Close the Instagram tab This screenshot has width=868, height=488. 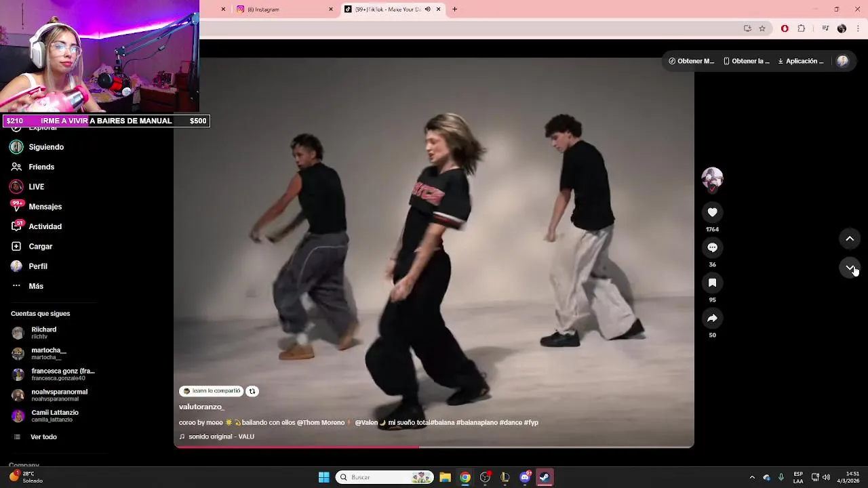[x=331, y=9]
